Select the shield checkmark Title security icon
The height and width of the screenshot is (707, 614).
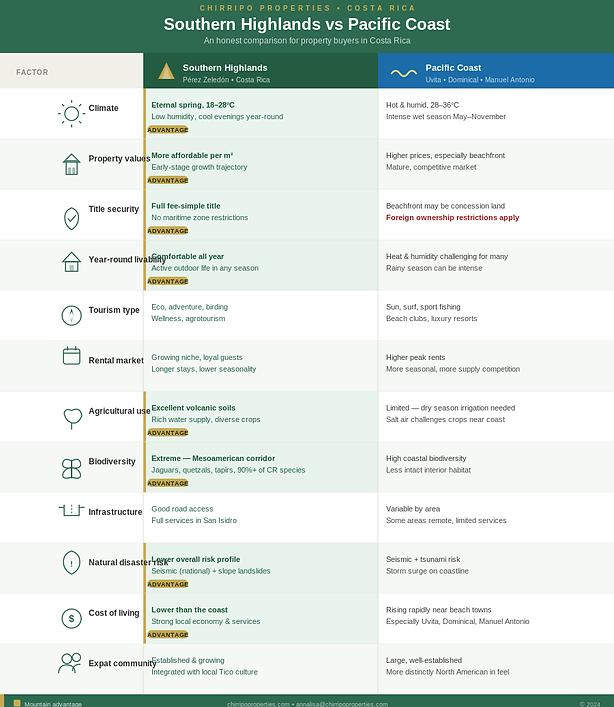[x=71, y=219]
